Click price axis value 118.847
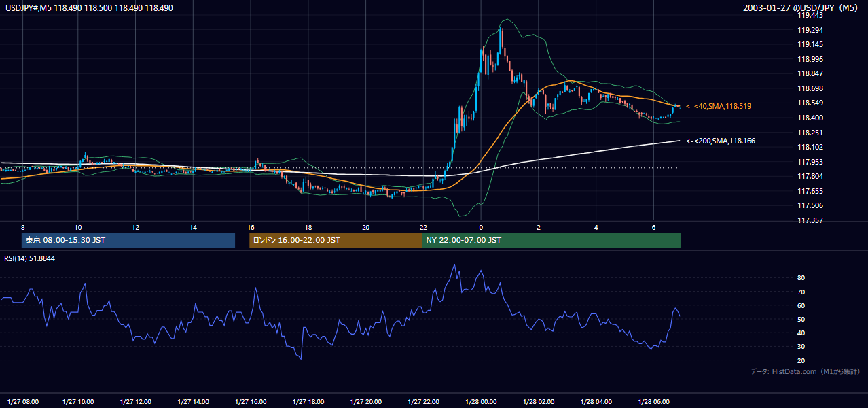This screenshot has width=868, height=408. pyautogui.click(x=811, y=74)
